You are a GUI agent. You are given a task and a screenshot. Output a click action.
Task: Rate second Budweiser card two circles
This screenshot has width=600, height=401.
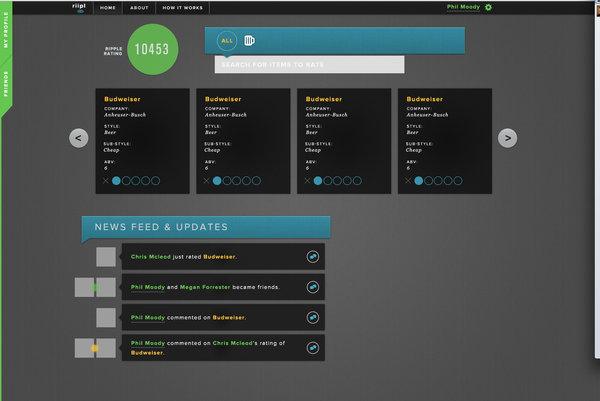[227, 181]
